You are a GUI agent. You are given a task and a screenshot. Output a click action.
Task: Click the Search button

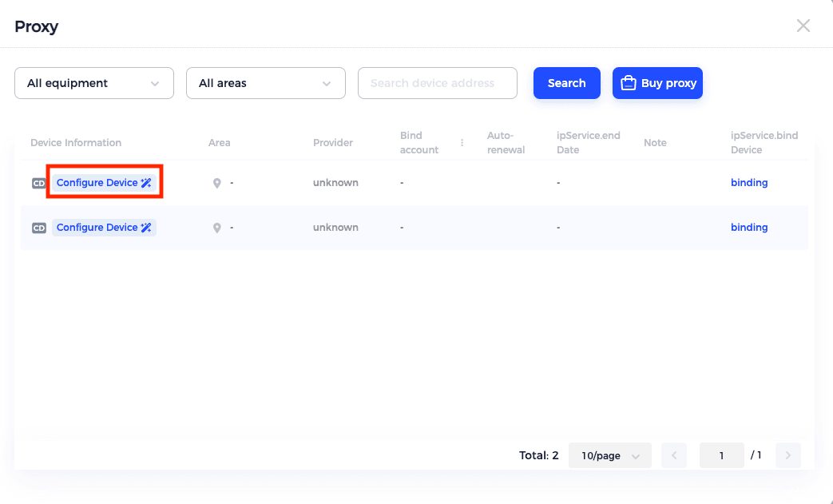[566, 82]
